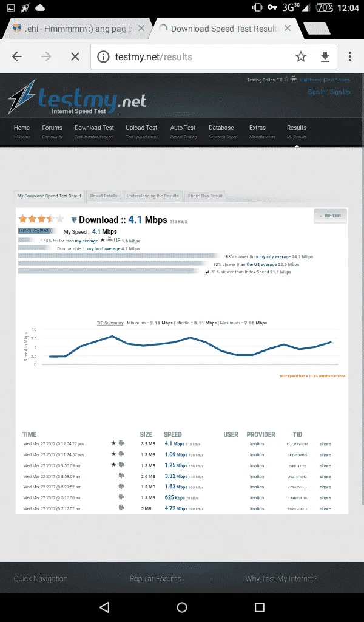Open the browser three-dot overflow menu
This screenshot has width=364, height=622.
349,56
